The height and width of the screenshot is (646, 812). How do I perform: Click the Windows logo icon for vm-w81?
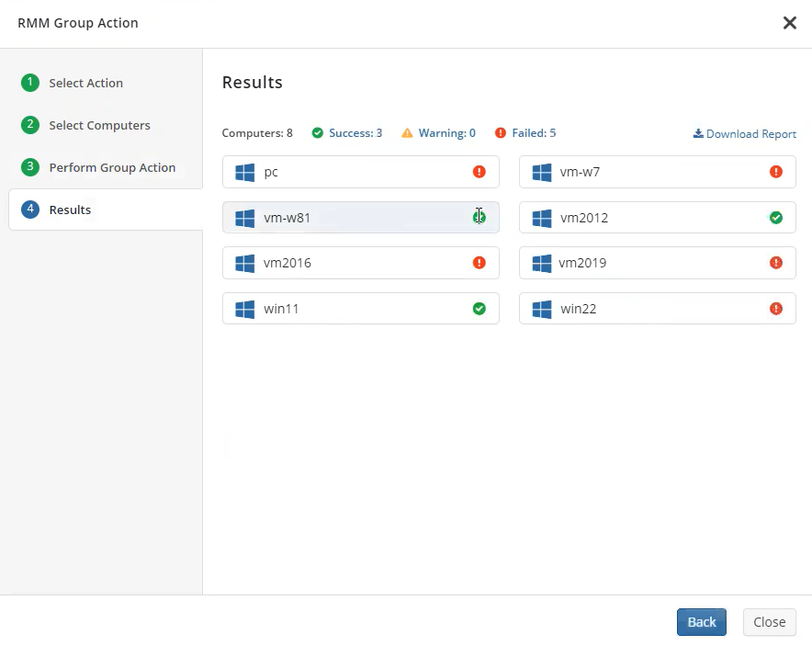[244, 218]
